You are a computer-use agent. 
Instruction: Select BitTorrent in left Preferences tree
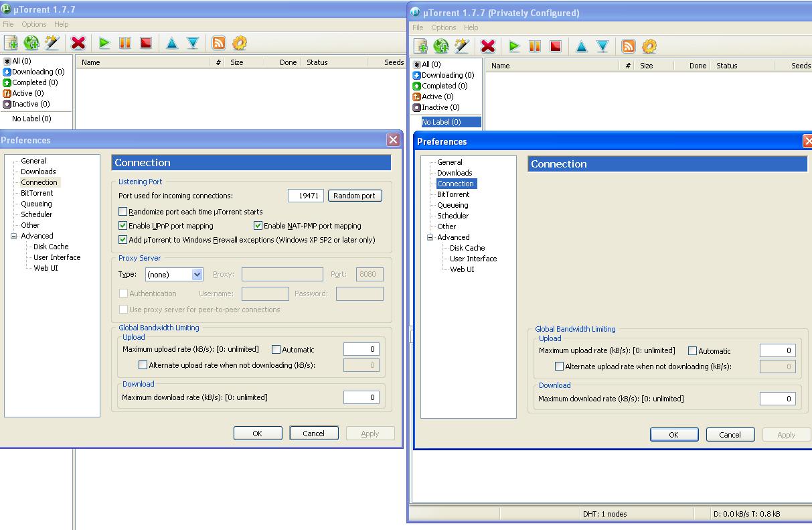click(37, 193)
